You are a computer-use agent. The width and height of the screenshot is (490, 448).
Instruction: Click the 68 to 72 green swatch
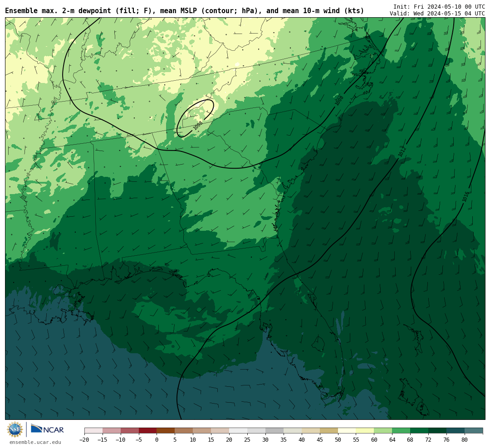[x=420, y=431]
